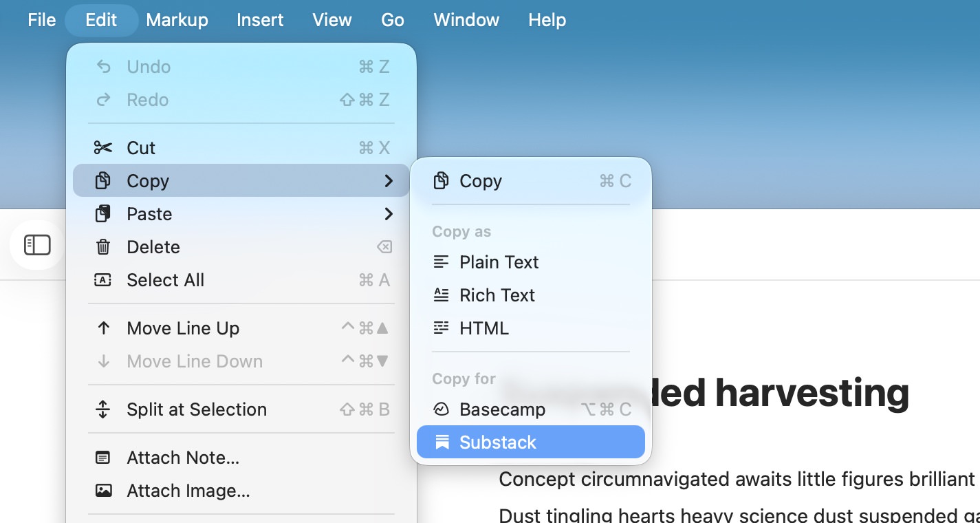Viewport: 980px width, 523px height.
Task: Click the Select All icon
Action: tap(102, 279)
